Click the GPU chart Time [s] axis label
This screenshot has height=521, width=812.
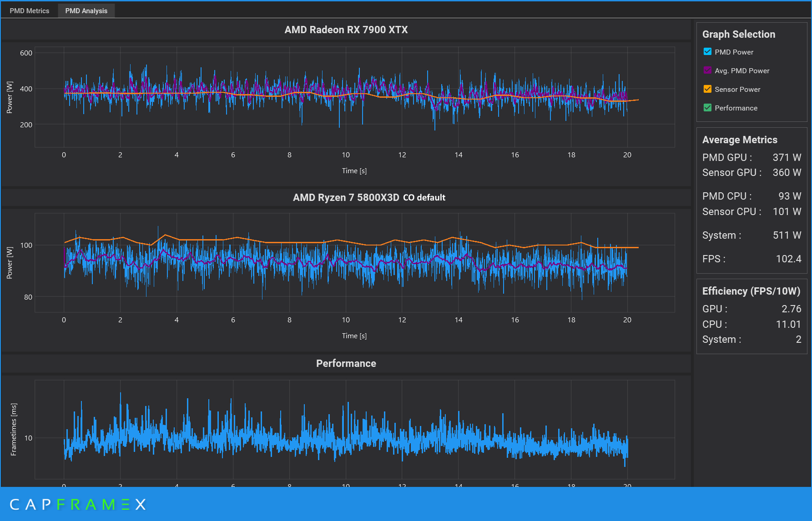pyautogui.click(x=354, y=170)
